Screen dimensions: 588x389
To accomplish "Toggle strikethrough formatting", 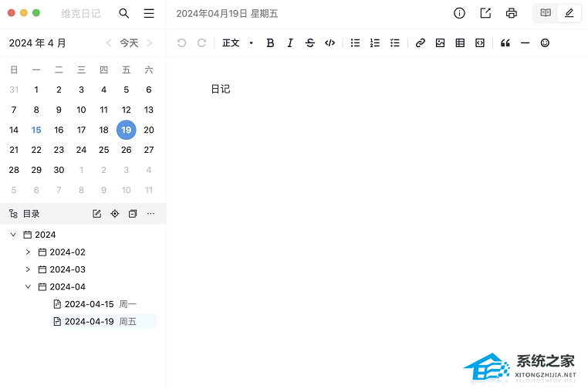I will 309,42.
